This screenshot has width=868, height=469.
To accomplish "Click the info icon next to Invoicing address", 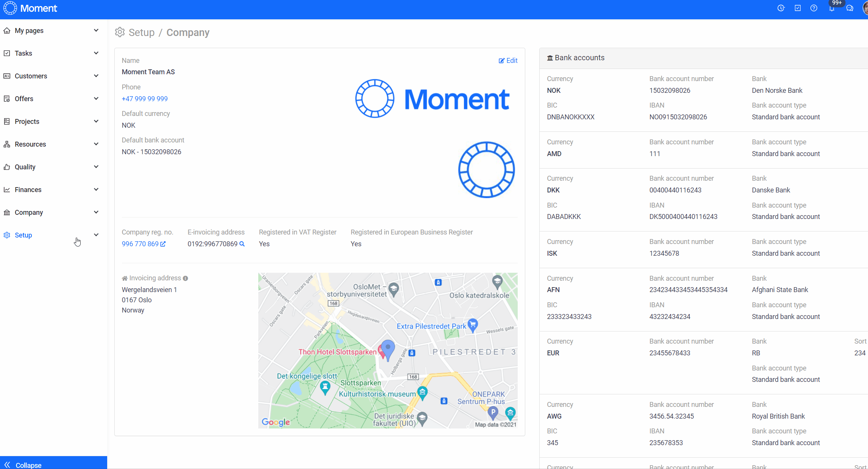I will 185,278.
